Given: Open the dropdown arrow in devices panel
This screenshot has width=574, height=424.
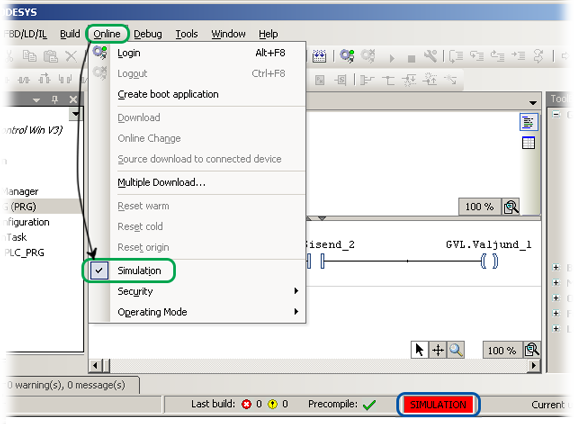Looking at the screenshot, I should pos(75,114).
